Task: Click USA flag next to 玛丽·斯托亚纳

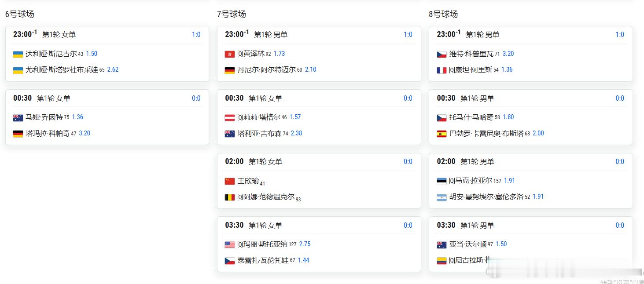Action: pyautogui.click(x=230, y=244)
